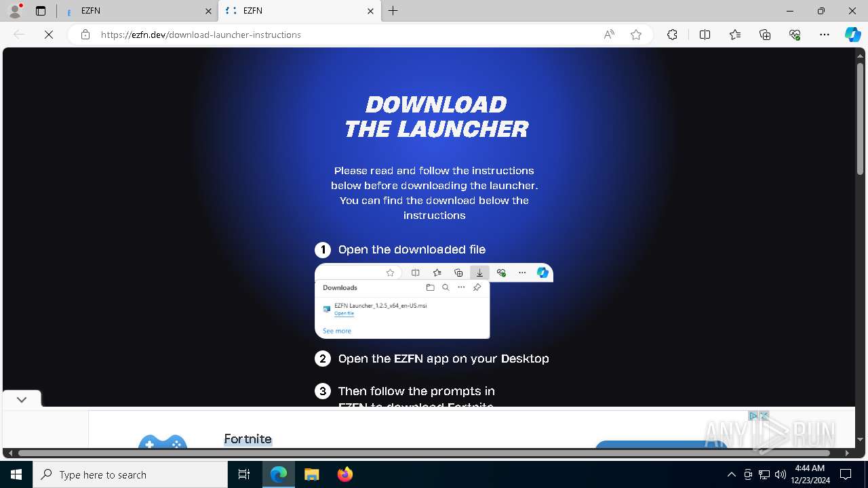Image resolution: width=868 pixels, height=488 pixels.
Task: Open Browser essentials heart icon
Action: [x=795, y=35]
